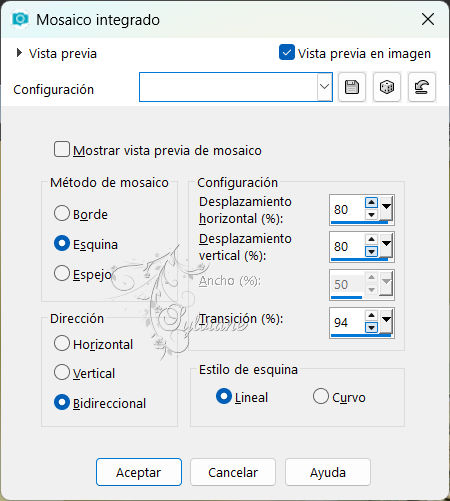Viewport: 450px width, 501px height.
Task: Select the Espejo mosaic method
Action: click(62, 273)
